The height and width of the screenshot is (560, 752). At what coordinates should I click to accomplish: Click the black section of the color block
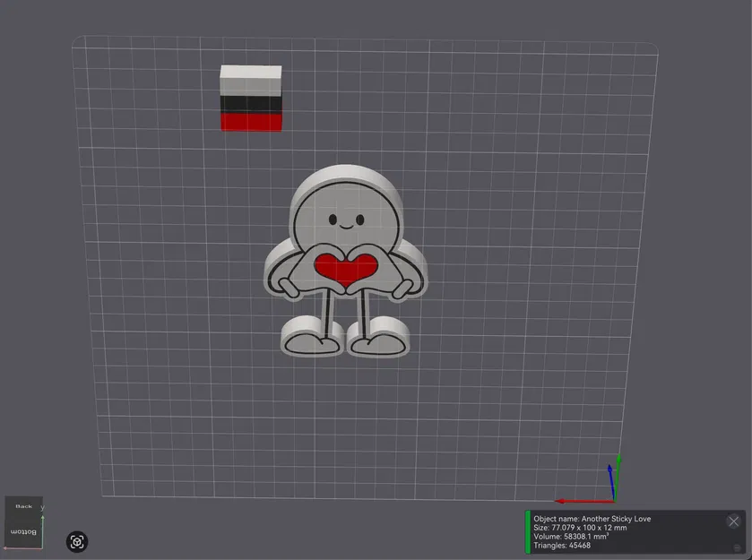pyautogui.click(x=251, y=105)
